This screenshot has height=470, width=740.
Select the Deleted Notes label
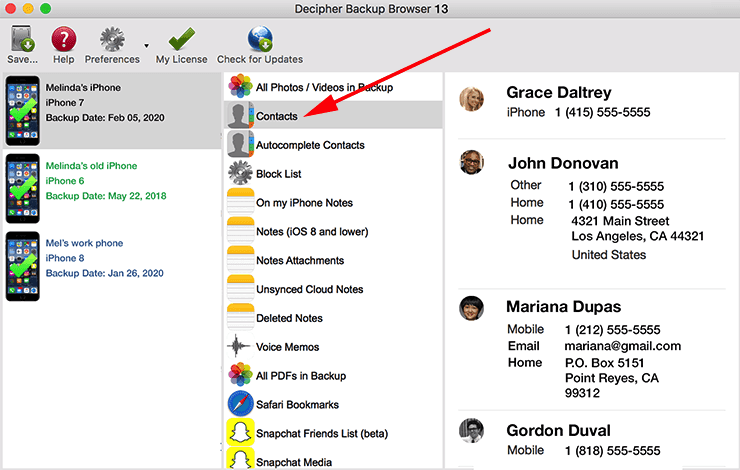coord(290,318)
